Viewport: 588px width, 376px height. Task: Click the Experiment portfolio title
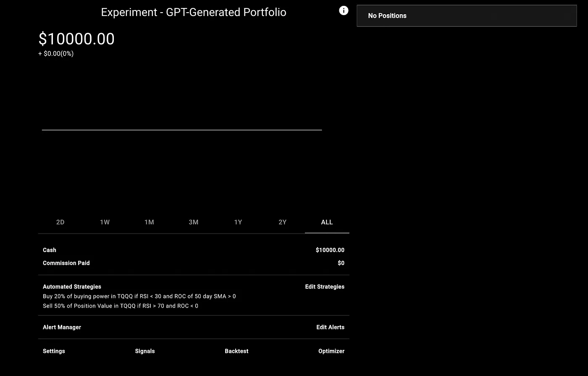click(194, 12)
